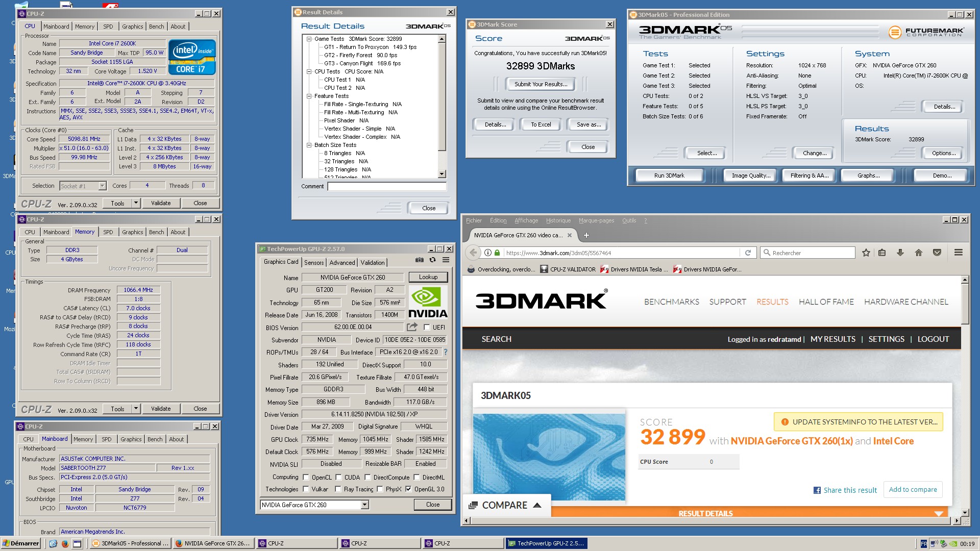980x551 pixels.
Task: Select Bench tab in top CPU-Z window
Action: pos(157,27)
